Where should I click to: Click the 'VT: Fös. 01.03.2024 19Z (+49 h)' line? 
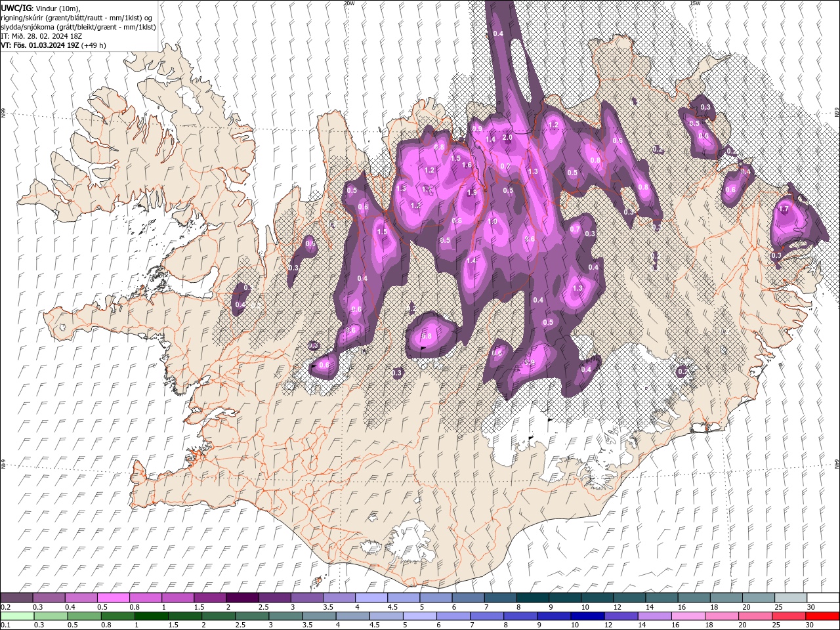click(x=53, y=45)
